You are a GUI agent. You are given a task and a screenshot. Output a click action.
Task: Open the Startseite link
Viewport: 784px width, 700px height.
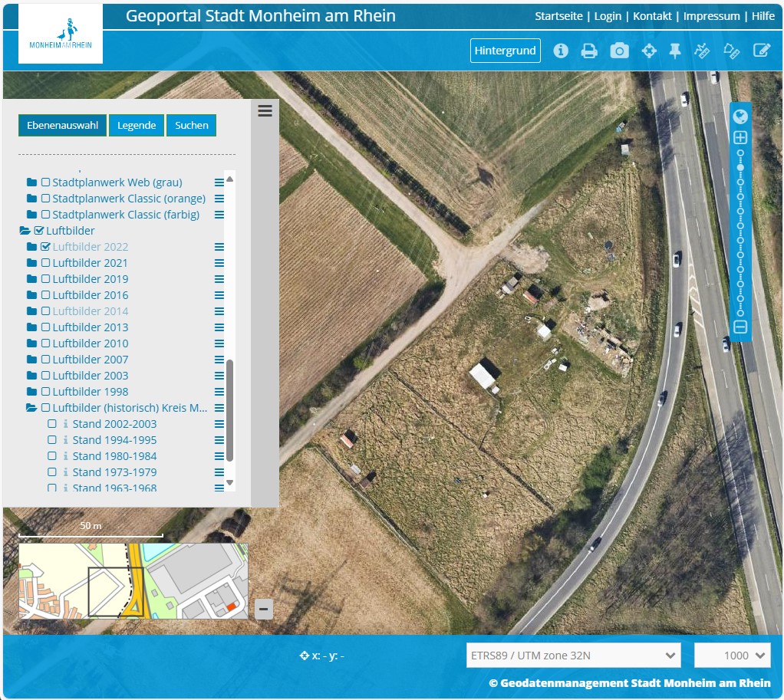click(x=558, y=16)
